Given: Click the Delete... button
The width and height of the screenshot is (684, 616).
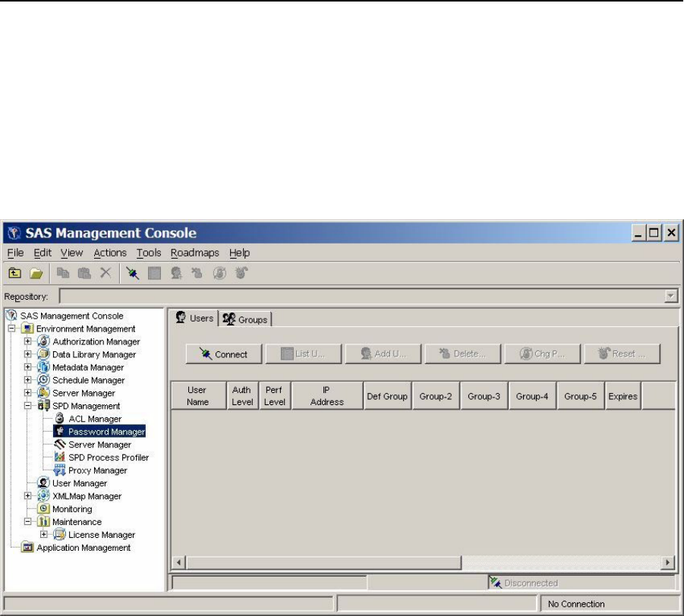Looking at the screenshot, I should click(x=463, y=354).
